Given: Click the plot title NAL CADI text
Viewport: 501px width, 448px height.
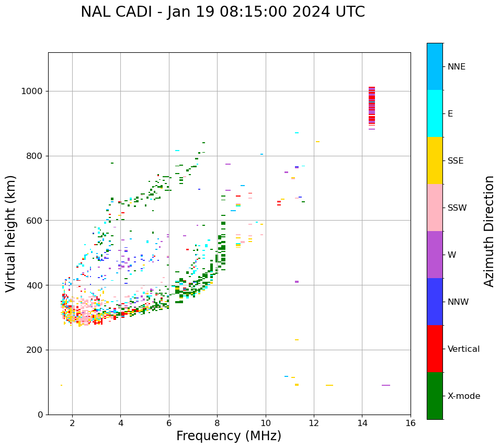Looking at the screenshot, I should click(223, 12).
